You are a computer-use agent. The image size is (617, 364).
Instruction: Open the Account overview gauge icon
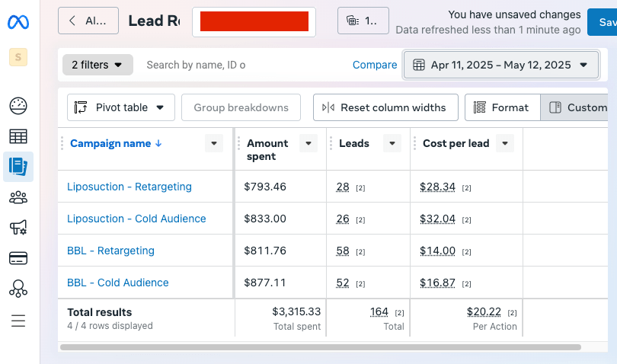[x=18, y=106]
